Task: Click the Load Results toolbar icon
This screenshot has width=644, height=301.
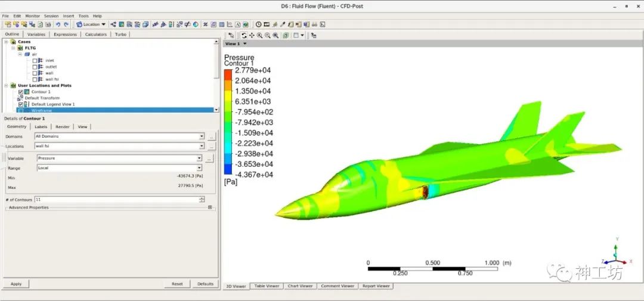Action: click(x=8, y=24)
